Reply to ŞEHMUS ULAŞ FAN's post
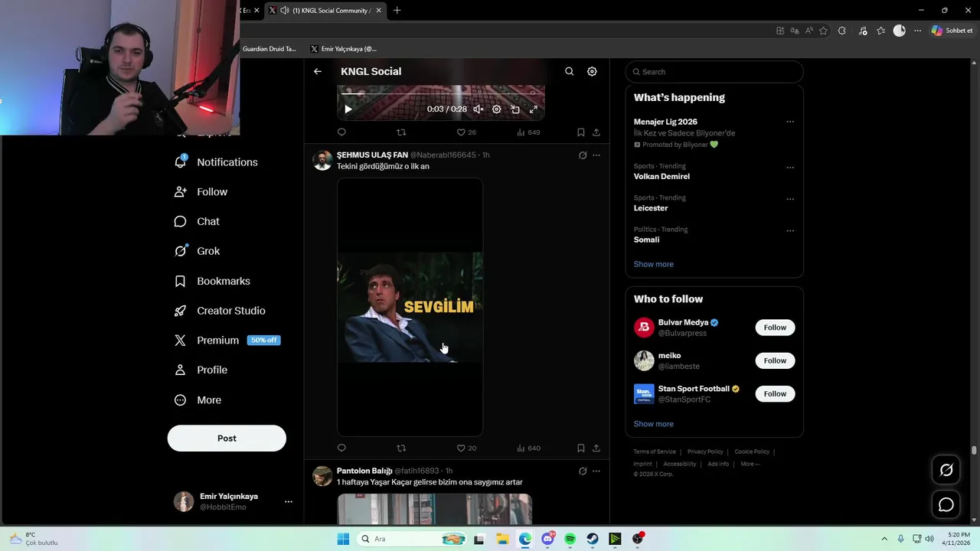Image resolution: width=980 pixels, height=551 pixels. pyautogui.click(x=341, y=448)
